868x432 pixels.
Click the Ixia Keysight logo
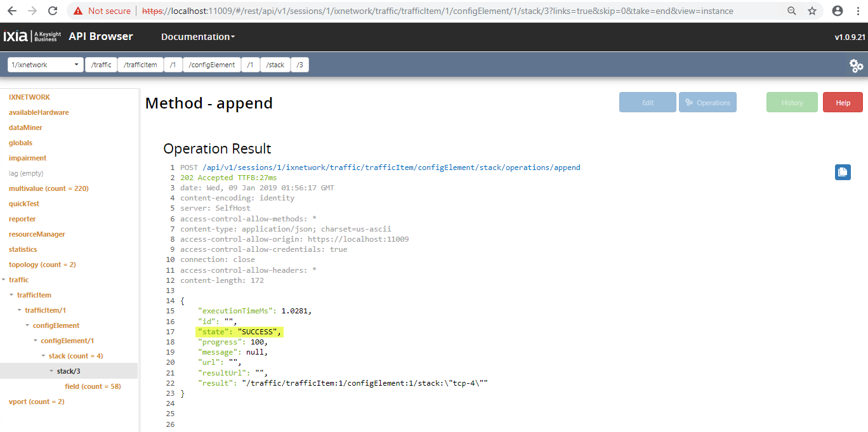[33, 37]
